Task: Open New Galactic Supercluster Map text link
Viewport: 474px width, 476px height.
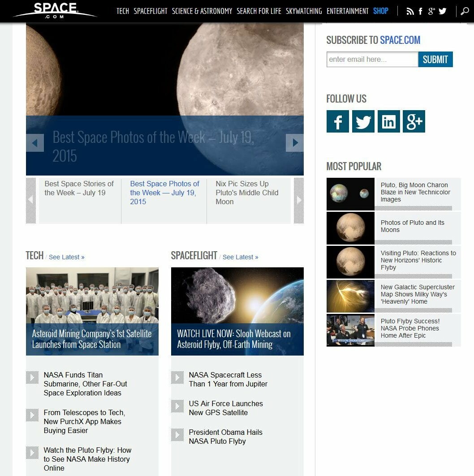Action: pos(418,294)
